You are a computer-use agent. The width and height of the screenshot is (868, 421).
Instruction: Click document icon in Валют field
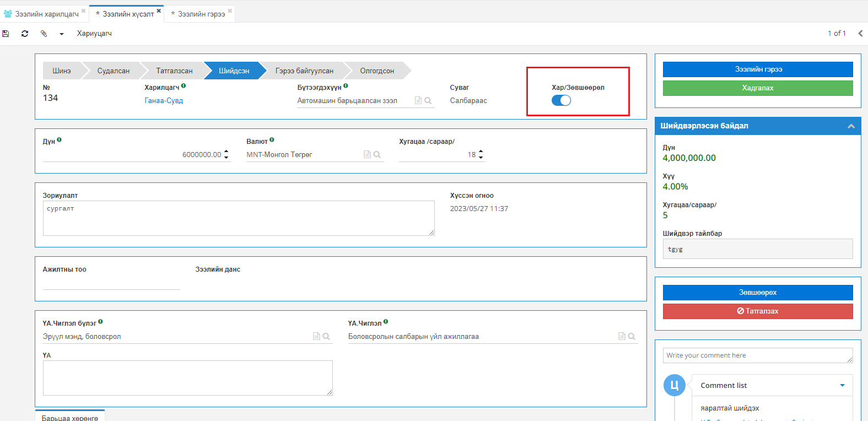point(367,155)
